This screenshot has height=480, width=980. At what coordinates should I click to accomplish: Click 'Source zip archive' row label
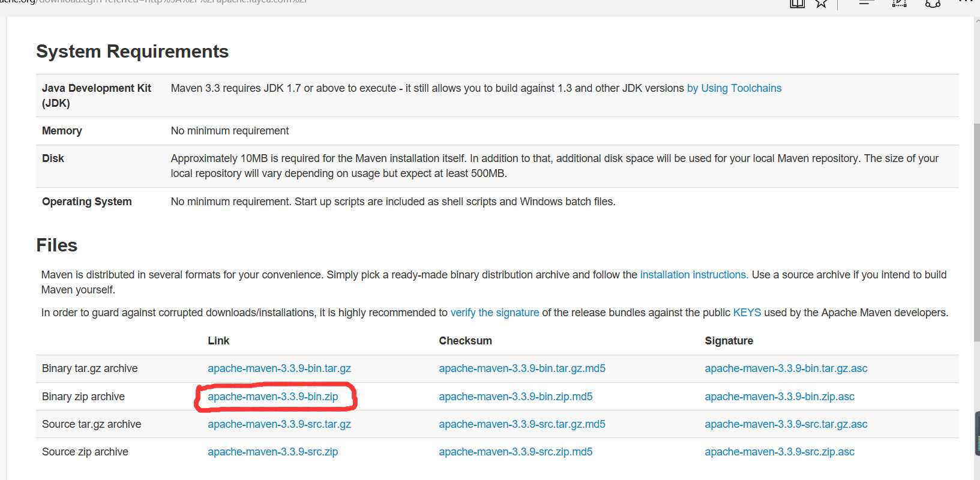[x=85, y=452]
